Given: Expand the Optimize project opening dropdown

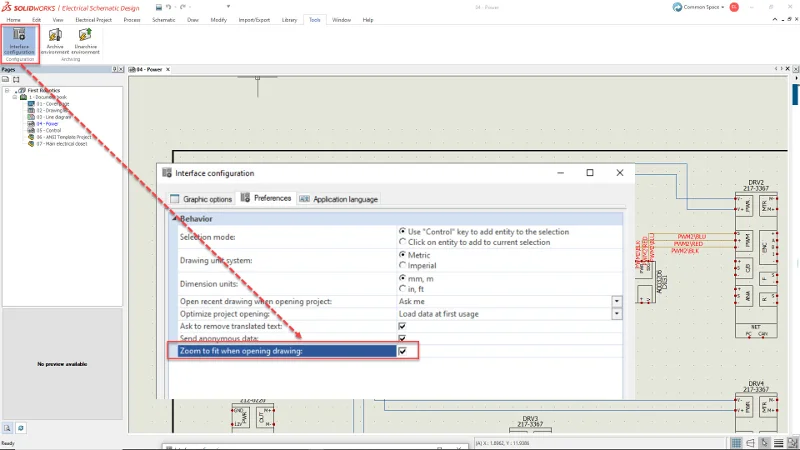Looking at the screenshot, I should pyautogui.click(x=616, y=313).
